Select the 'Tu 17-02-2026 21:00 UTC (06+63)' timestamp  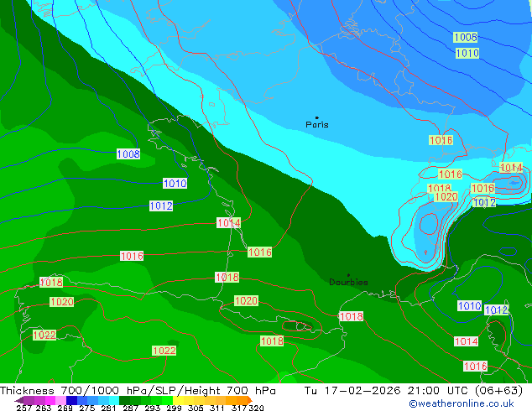pos(414,391)
